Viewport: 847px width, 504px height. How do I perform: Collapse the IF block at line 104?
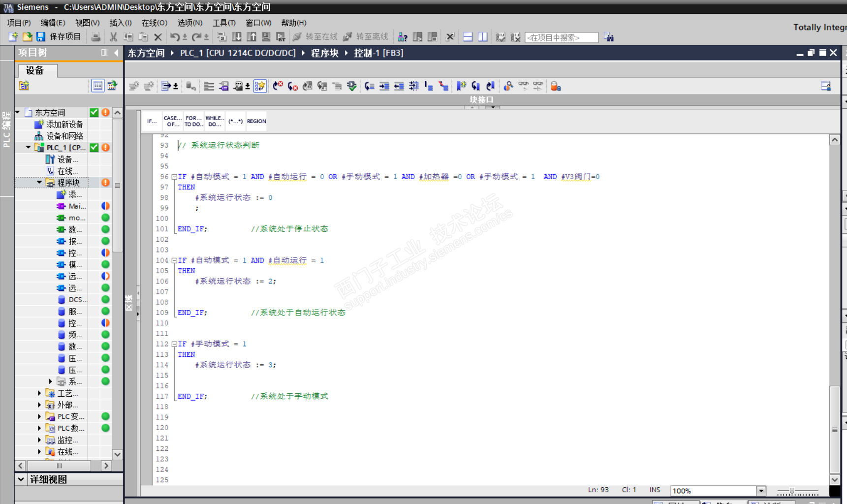coord(174,260)
